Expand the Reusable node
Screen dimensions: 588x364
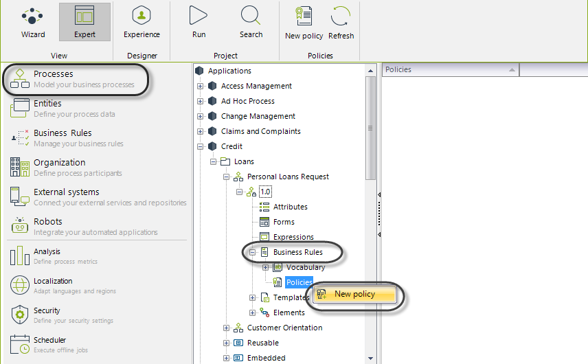[x=226, y=343]
